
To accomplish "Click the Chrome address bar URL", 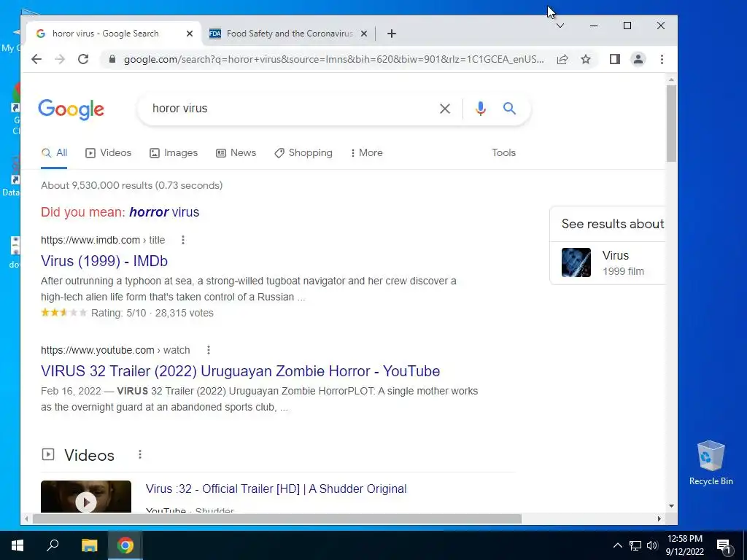I will click(x=333, y=60).
